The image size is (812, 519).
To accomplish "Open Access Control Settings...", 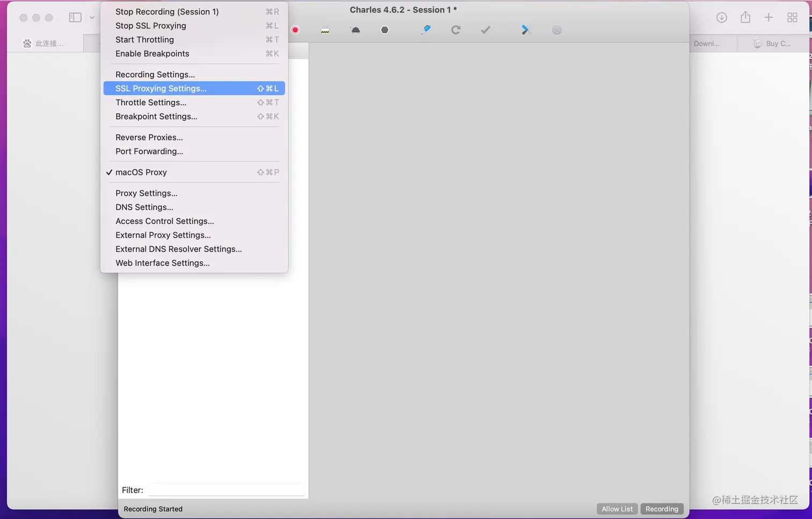I will (x=194, y=221).
